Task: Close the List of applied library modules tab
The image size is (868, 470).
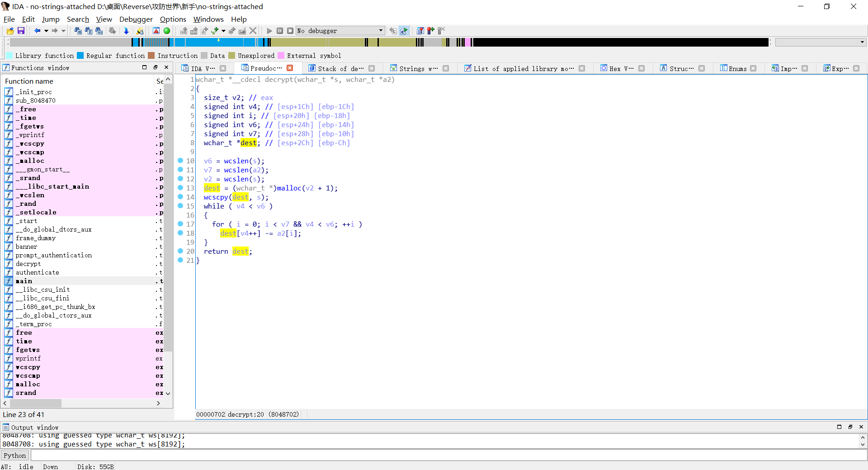Action: (582, 68)
